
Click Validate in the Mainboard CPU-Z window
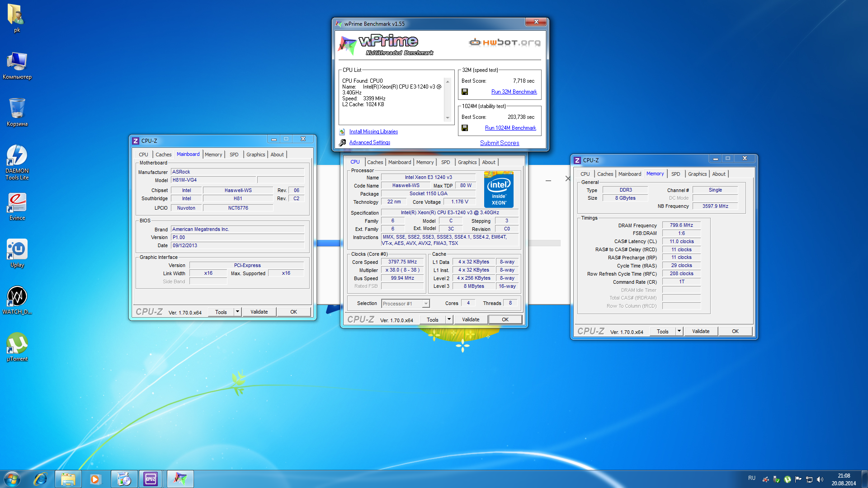tap(259, 312)
